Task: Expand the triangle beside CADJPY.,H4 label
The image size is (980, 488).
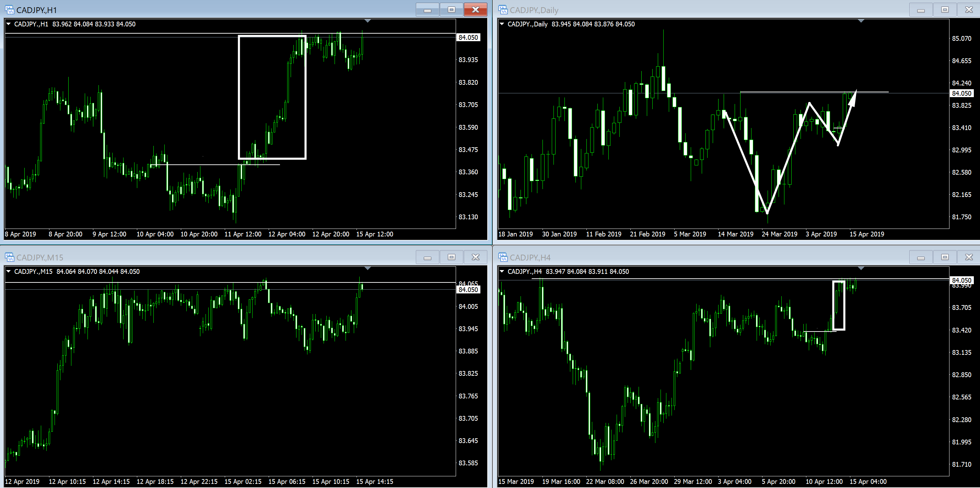Action: [502, 271]
